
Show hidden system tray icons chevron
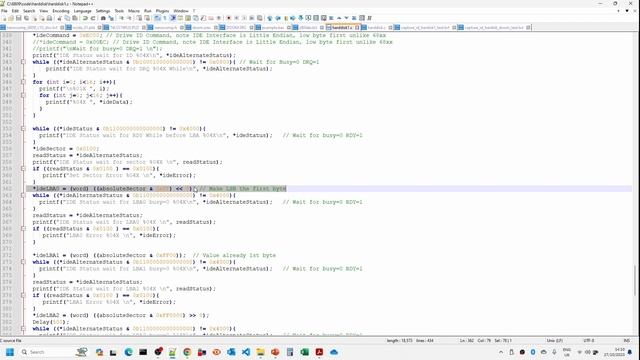(x=501, y=352)
